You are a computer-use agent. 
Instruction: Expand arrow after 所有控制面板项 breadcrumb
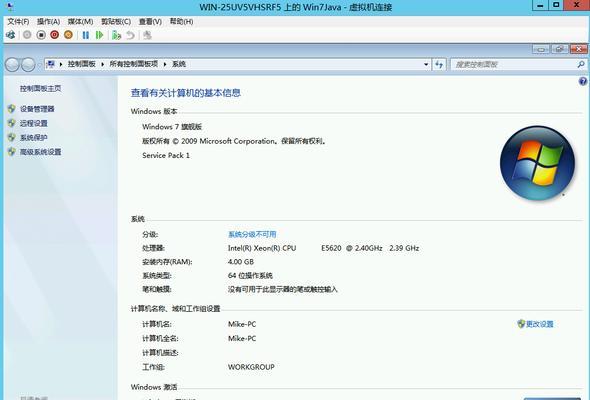click(x=165, y=64)
